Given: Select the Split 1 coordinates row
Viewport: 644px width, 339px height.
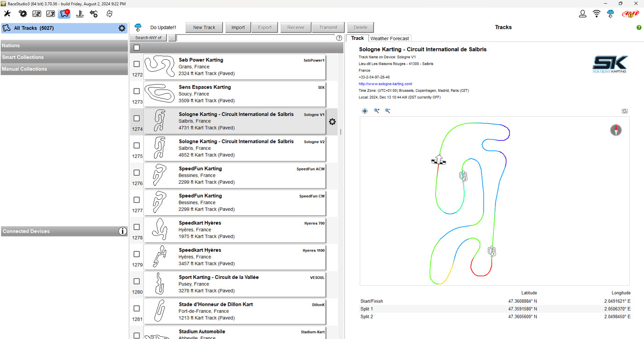Looking at the screenshot, I should tap(495, 309).
